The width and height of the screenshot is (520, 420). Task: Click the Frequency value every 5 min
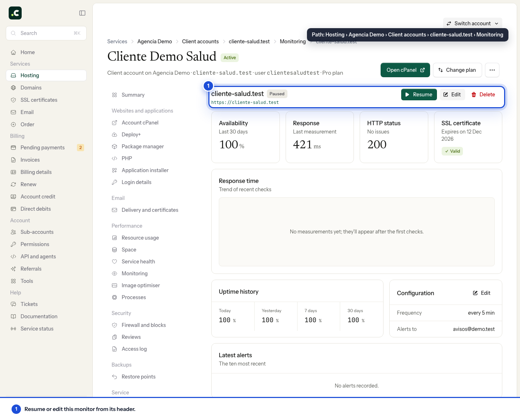pyautogui.click(x=481, y=313)
